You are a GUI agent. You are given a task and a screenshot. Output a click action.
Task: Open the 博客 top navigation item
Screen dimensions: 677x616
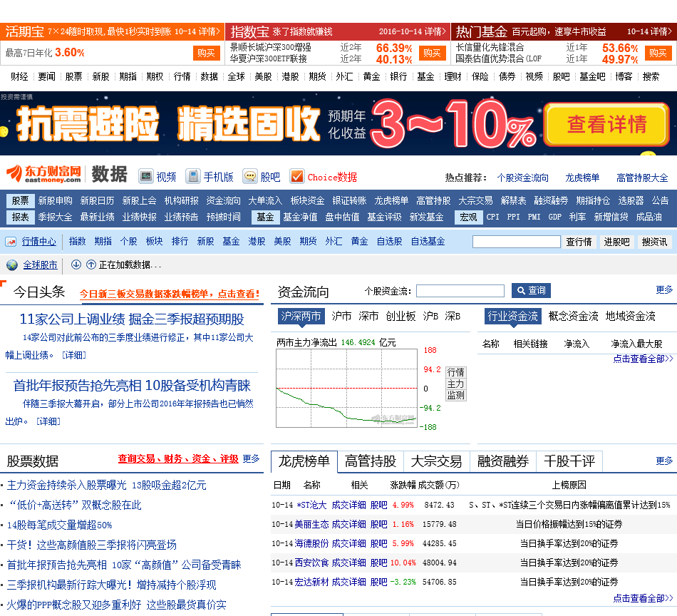click(624, 76)
